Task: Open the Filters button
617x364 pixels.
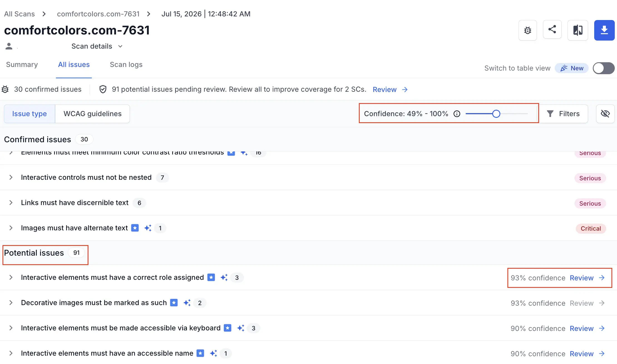Action: pyautogui.click(x=563, y=114)
